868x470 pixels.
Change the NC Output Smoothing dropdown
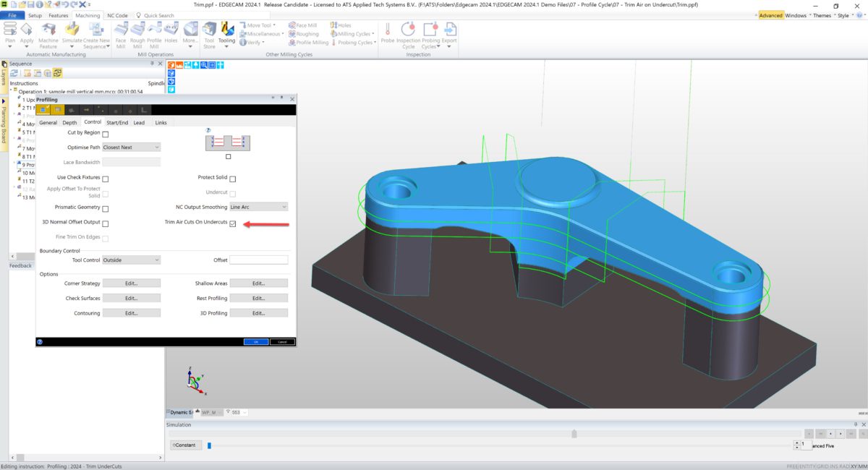(258, 206)
